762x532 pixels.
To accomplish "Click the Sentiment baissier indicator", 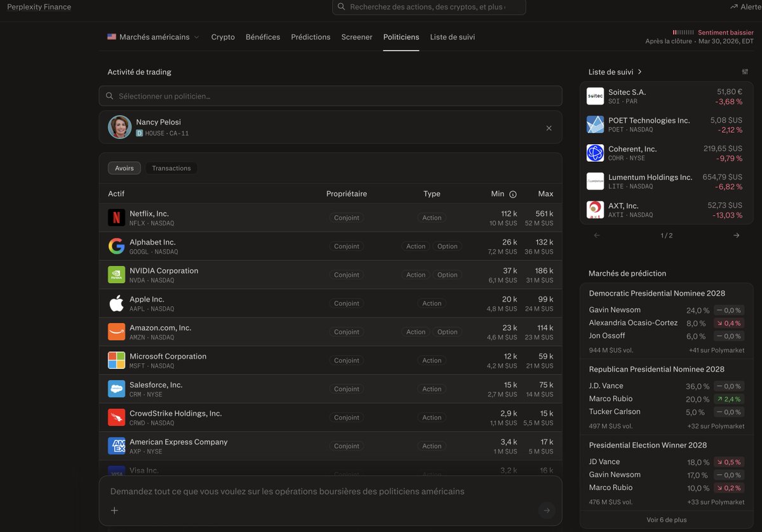I will [713, 32].
